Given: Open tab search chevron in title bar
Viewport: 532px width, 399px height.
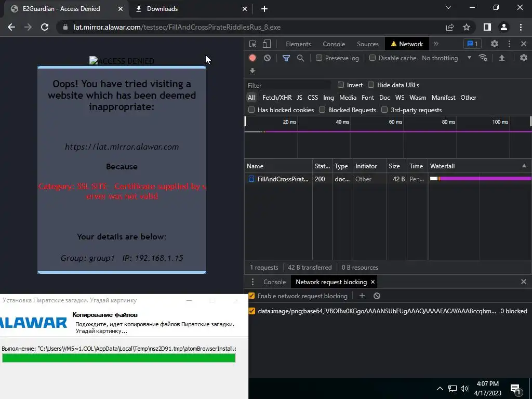Looking at the screenshot, I should (x=448, y=7).
